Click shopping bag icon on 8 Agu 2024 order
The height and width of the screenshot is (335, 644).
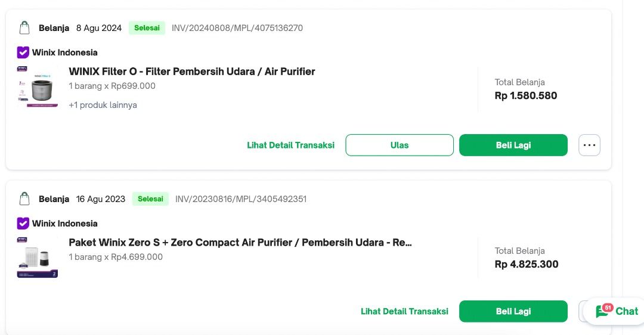tap(24, 28)
